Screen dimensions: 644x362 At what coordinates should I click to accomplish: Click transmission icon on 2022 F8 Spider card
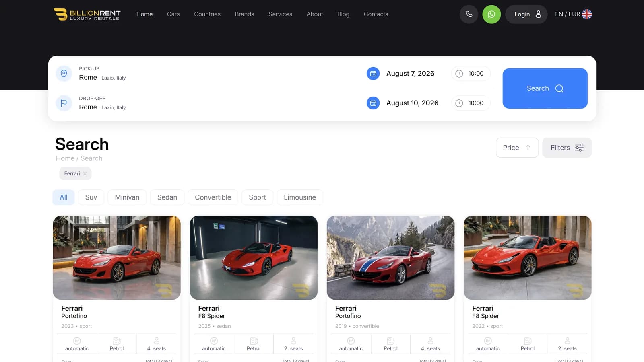pos(488,341)
